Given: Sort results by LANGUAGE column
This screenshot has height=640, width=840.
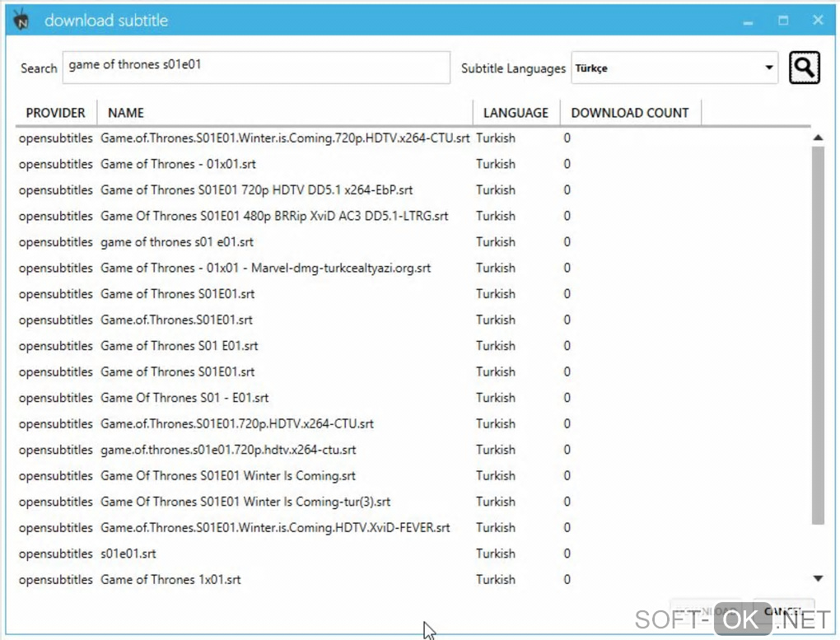Looking at the screenshot, I should (x=516, y=113).
